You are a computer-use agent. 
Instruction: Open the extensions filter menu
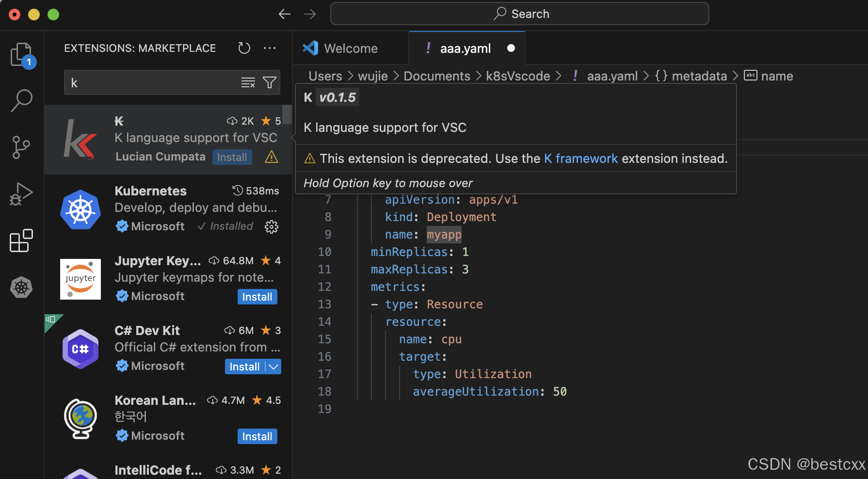click(x=269, y=83)
